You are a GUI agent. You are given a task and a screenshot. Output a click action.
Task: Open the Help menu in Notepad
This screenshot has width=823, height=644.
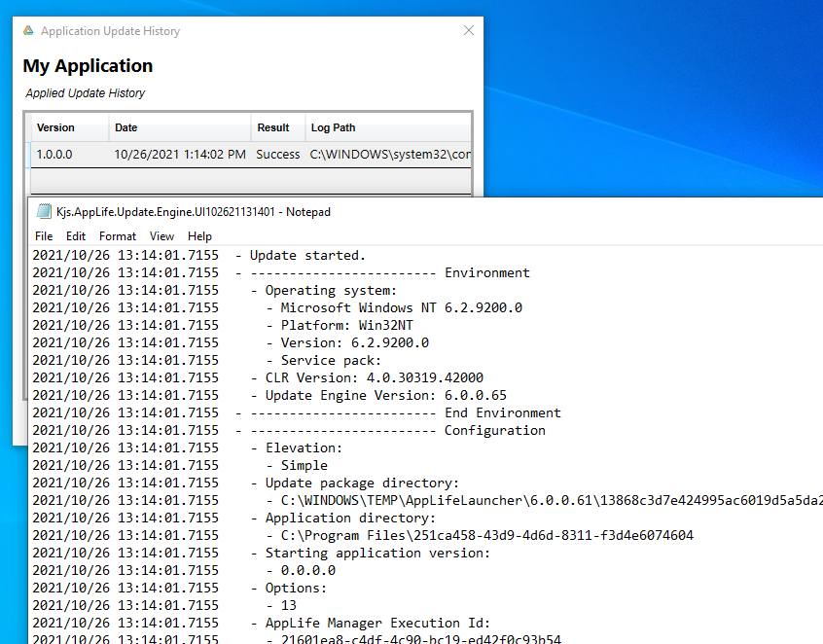199,236
